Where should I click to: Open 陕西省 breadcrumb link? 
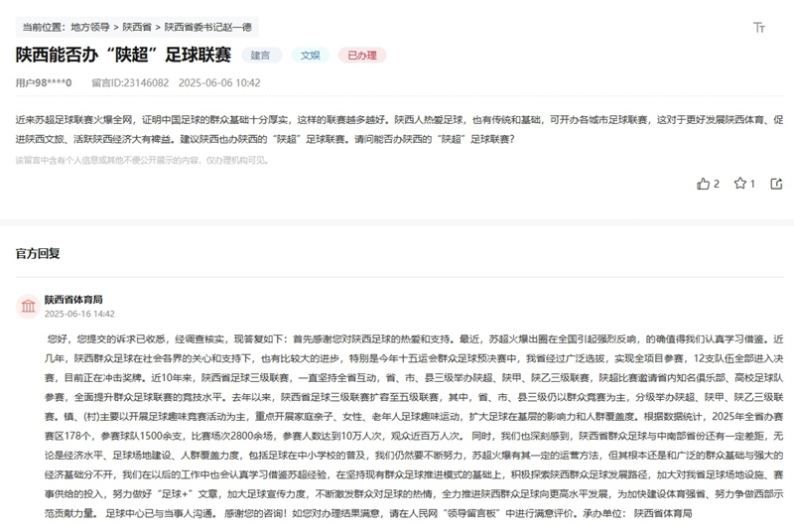[x=137, y=28]
